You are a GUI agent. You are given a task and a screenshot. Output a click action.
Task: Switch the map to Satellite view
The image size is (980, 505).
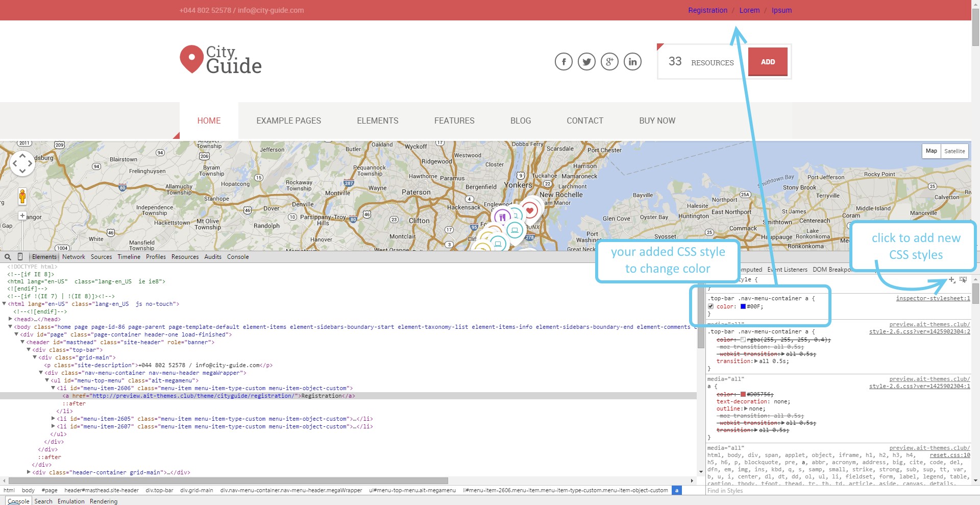(x=955, y=151)
